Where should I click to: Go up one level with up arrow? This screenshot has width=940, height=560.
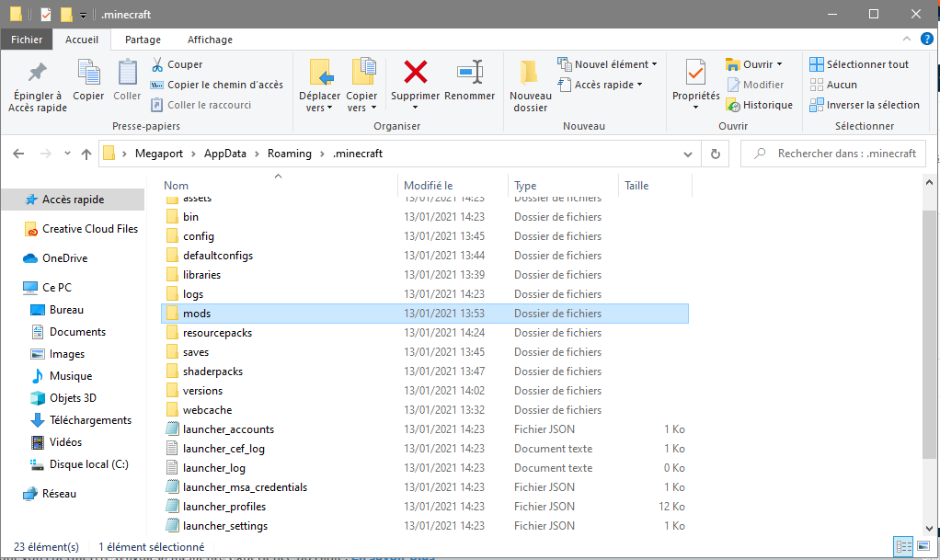(x=86, y=154)
